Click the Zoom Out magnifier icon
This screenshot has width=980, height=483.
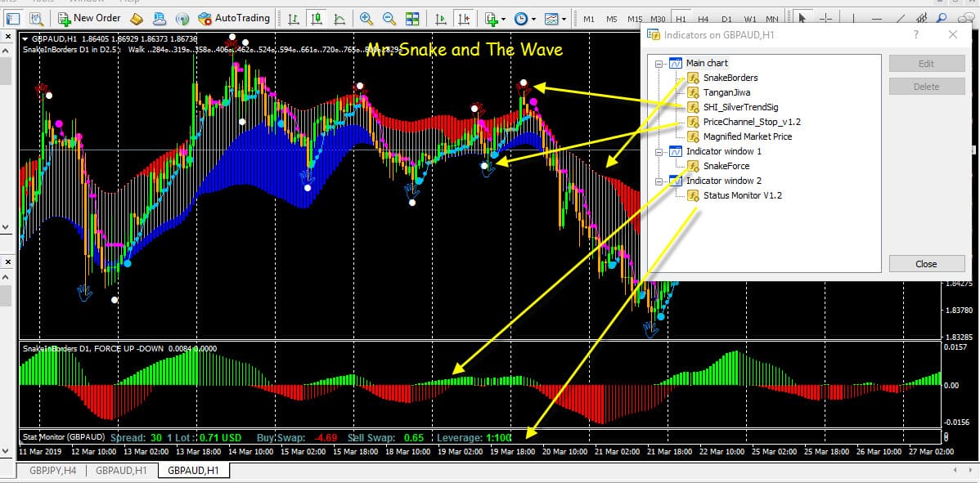click(389, 18)
